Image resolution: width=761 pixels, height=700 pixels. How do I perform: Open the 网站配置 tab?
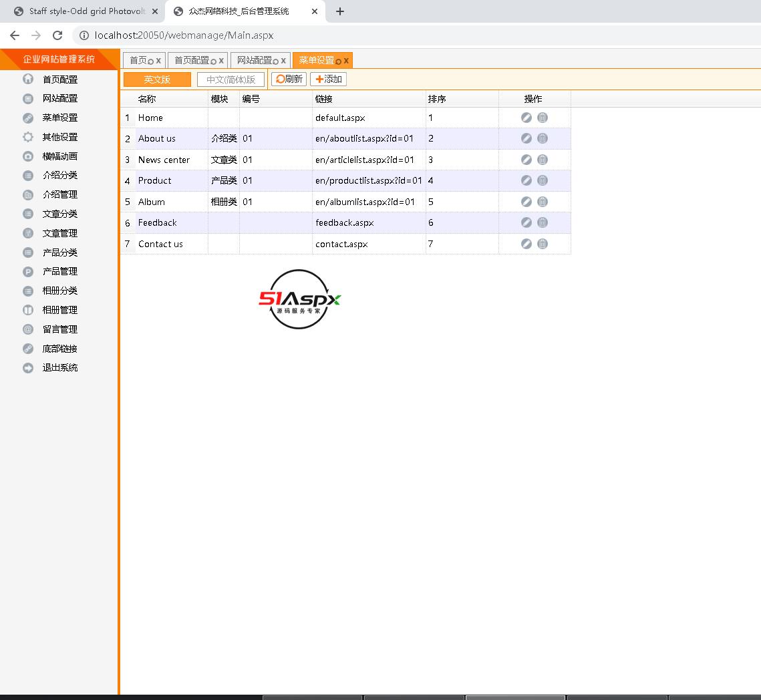point(254,60)
